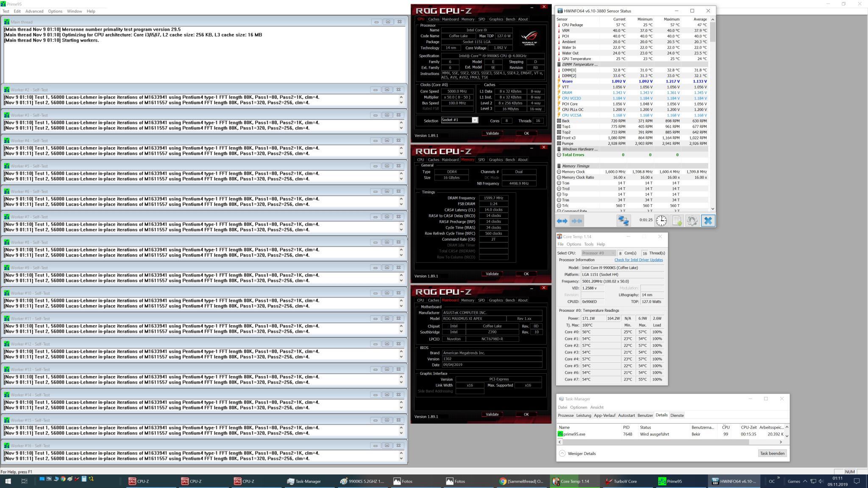Reset HWiNFO elapsed time clock icon
868x488 pixels.
[x=661, y=221]
